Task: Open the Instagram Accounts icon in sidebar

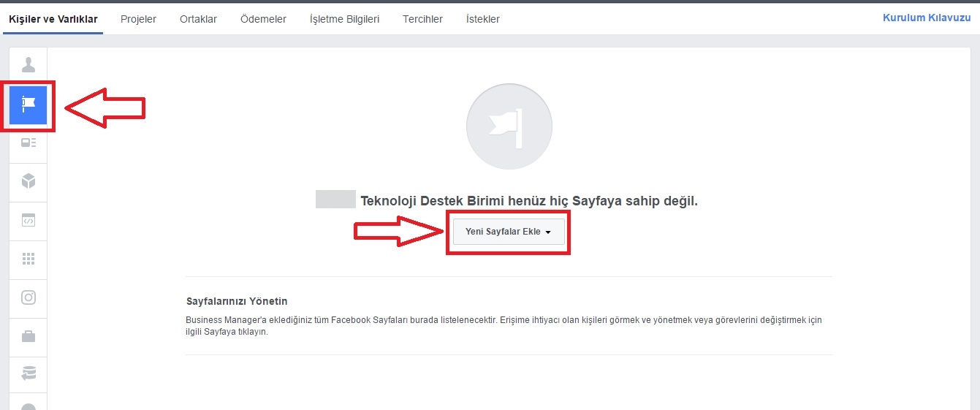Action: 29,297
